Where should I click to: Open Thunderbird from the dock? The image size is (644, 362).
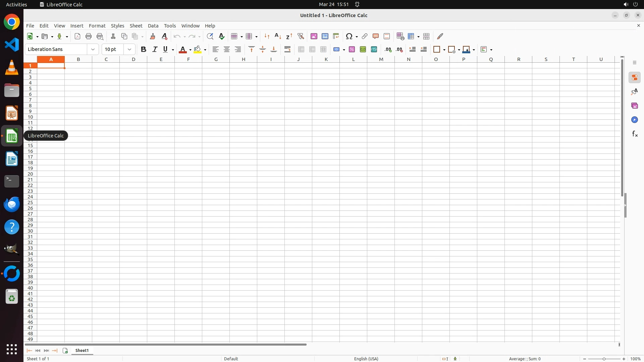(x=12, y=204)
